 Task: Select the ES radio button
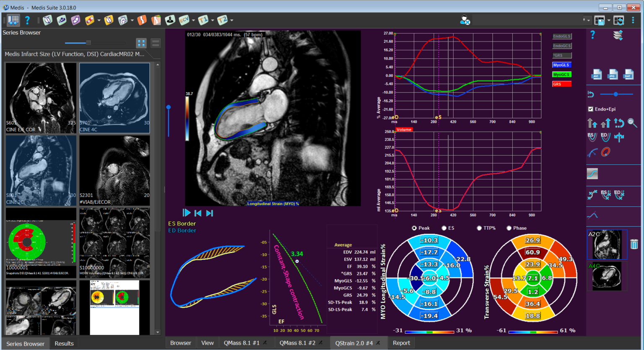coord(444,228)
